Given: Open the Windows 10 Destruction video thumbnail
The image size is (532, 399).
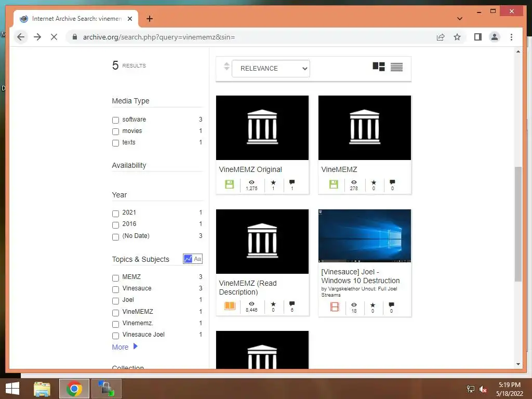Looking at the screenshot, I should click(364, 236).
